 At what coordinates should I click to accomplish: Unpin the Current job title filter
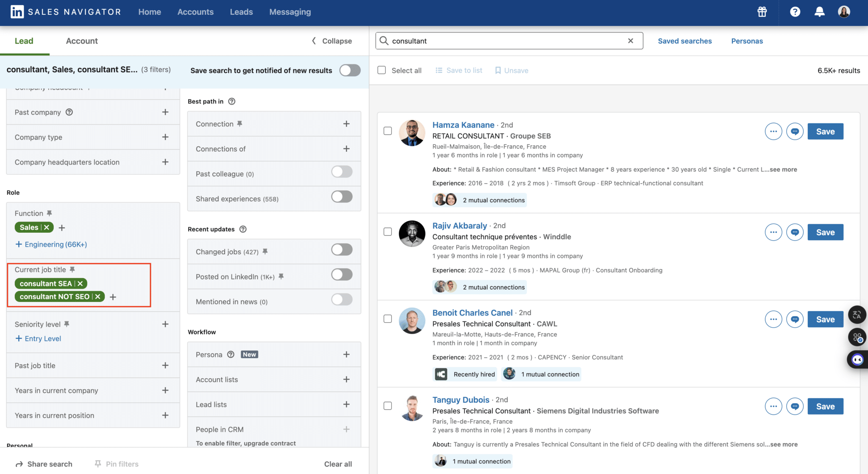click(x=72, y=269)
